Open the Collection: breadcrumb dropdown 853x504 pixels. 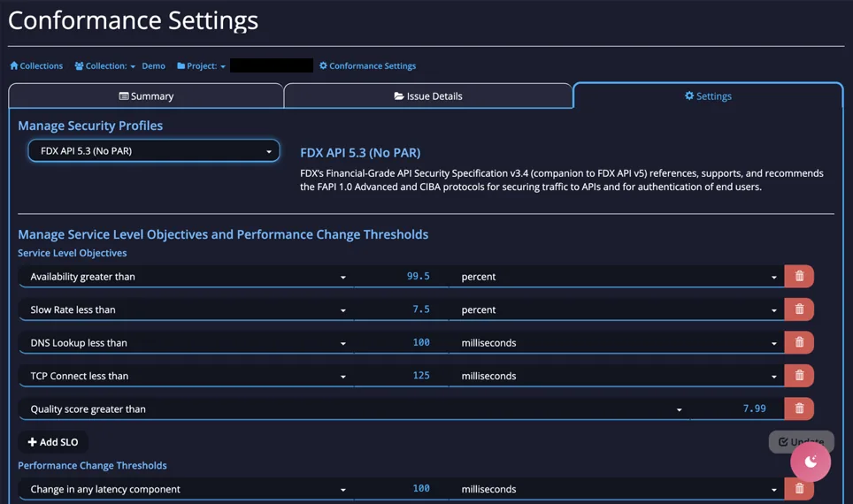pyautogui.click(x=105, y=65)
